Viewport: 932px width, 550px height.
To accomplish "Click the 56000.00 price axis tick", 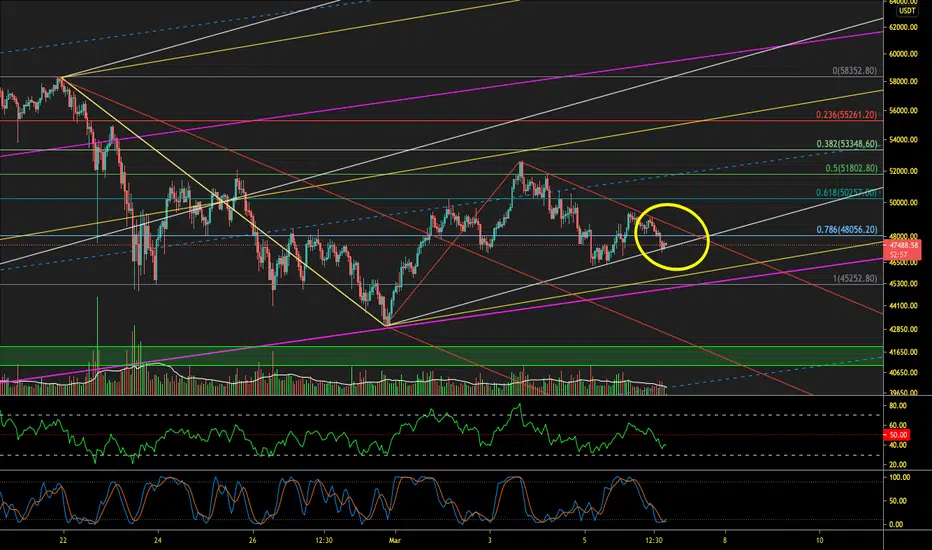I will click(x=903, y=111).
